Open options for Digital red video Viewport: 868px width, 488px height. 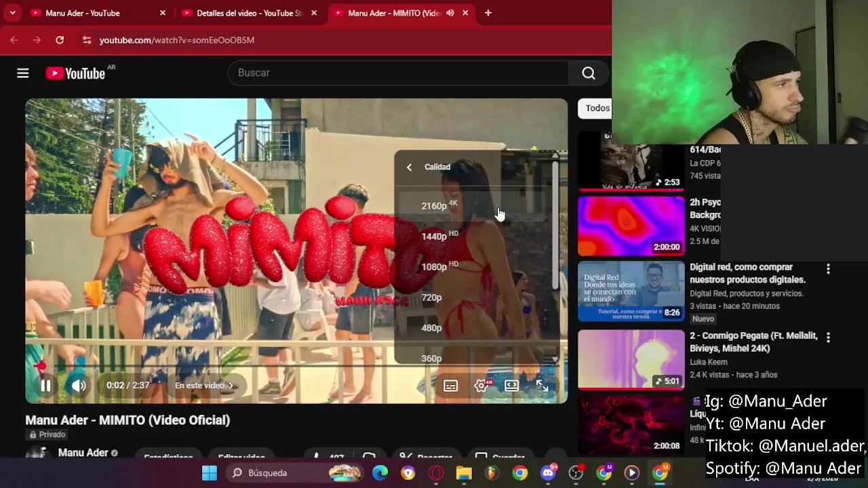828,269
